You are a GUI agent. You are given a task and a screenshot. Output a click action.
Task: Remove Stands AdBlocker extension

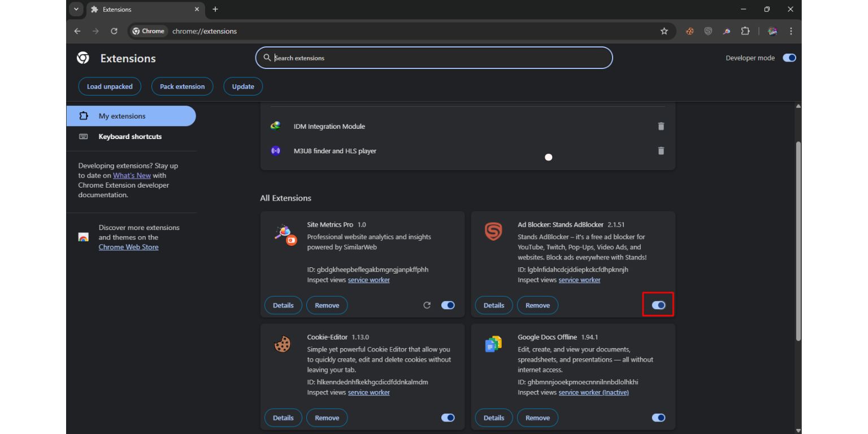(x=537, y=305)
